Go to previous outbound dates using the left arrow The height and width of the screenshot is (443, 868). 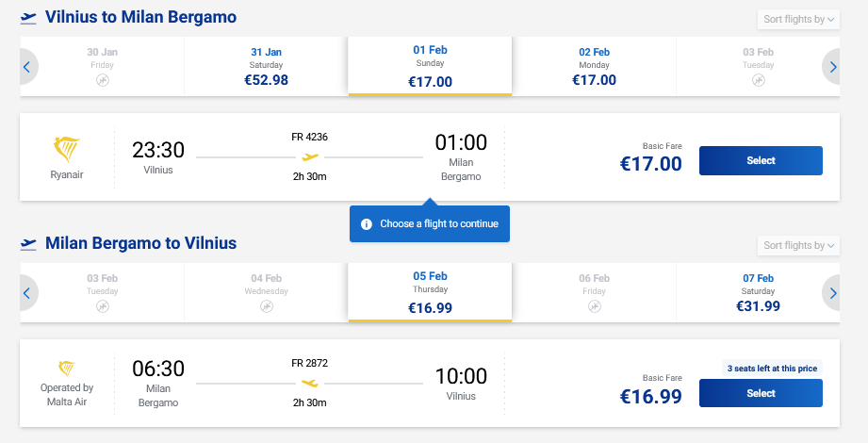click(27, 67)
